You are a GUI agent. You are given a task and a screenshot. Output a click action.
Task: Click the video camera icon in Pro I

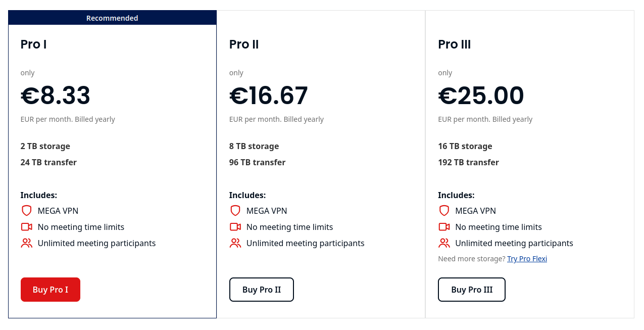coord(26,227)
